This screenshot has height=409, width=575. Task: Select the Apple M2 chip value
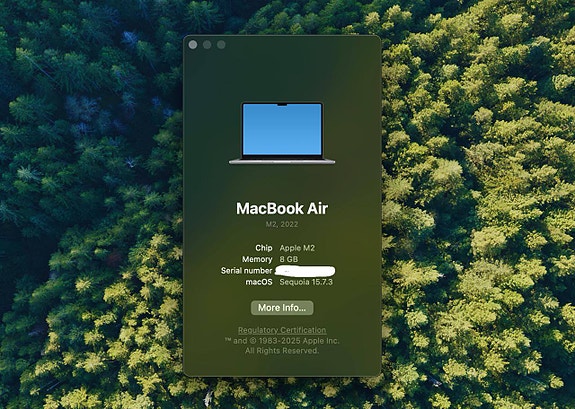click(297, 248)
